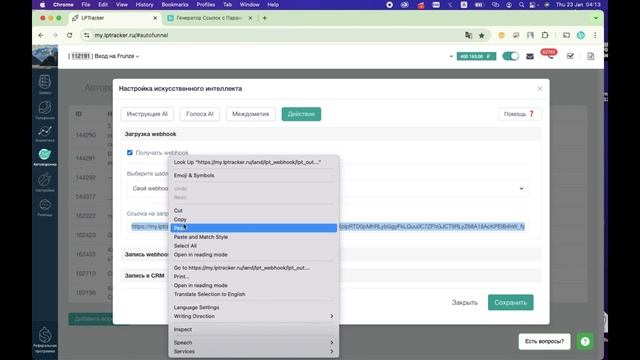
Task: Open the Apple menu
Action: coord(42,5)
